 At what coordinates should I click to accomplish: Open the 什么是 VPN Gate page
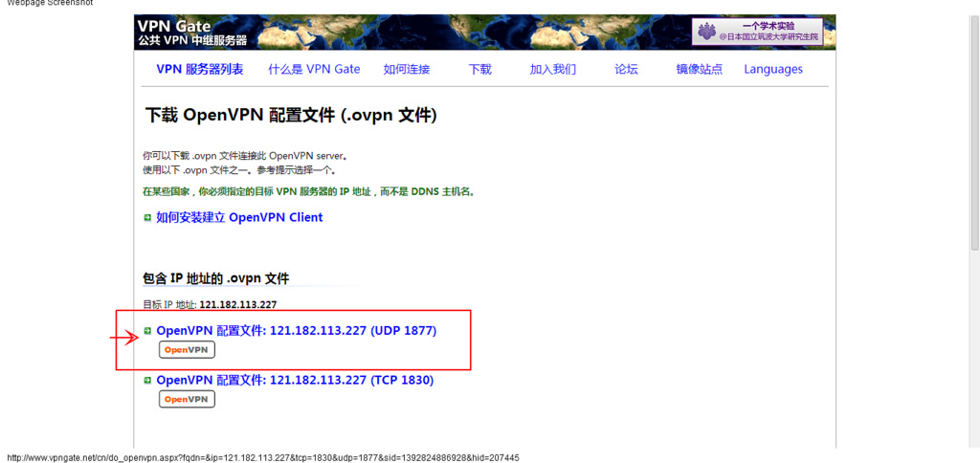pyautogui.click(x=314, y=70)
